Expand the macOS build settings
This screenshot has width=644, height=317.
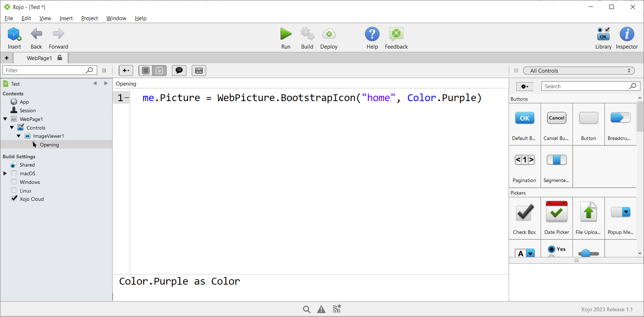(x=5, y=173)
